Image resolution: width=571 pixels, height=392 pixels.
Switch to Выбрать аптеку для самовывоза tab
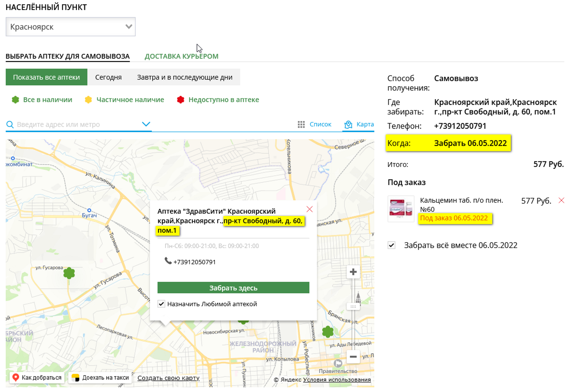68,56
